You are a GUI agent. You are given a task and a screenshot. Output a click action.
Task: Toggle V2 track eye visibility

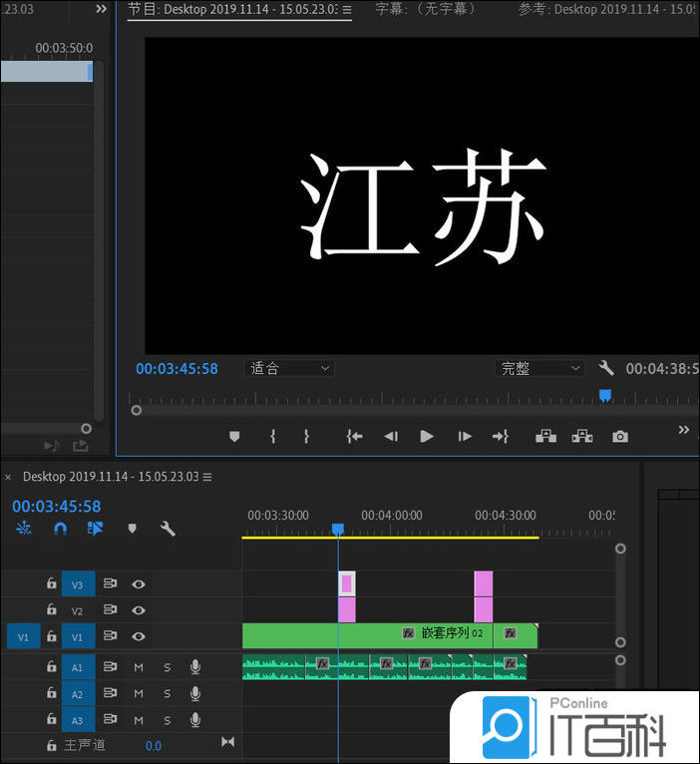tap(139, 610)
